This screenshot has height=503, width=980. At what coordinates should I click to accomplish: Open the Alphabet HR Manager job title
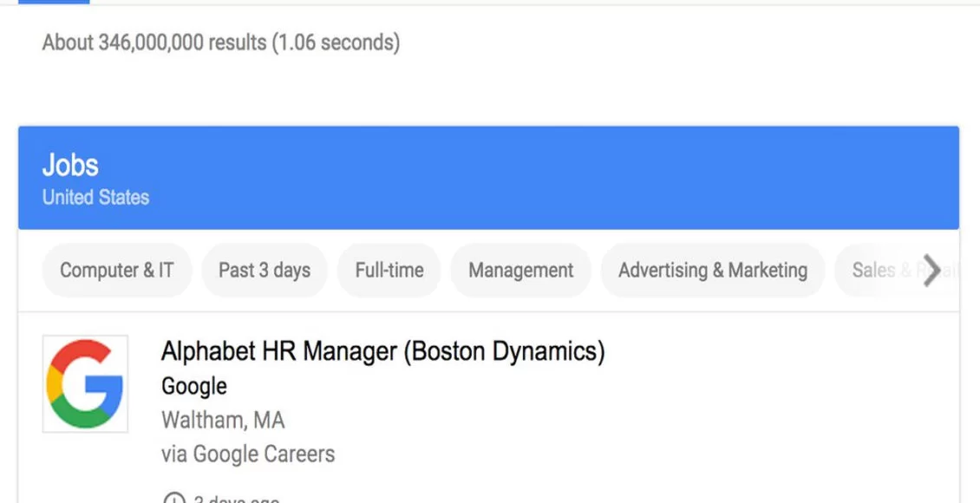382,351
